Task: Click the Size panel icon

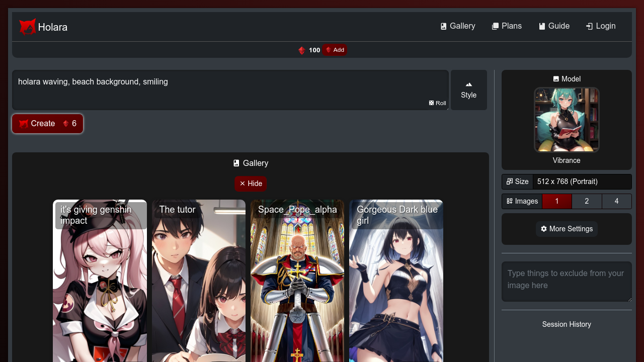Action: (x=510, y=181)
